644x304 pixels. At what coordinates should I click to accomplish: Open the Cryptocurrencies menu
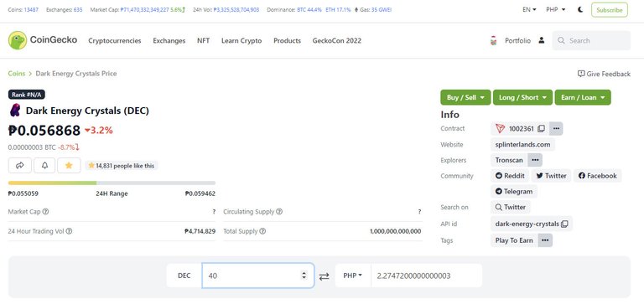click(x=115, y=40)
